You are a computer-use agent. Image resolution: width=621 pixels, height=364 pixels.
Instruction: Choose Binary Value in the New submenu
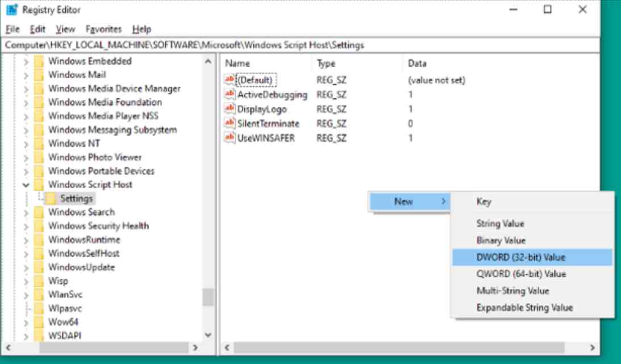(x=532, y=241)
